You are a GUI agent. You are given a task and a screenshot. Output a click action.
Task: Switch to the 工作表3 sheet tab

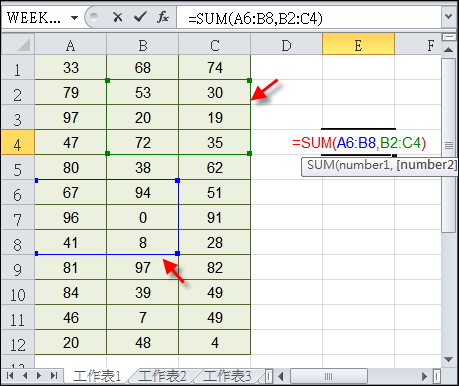click(227, 376)
